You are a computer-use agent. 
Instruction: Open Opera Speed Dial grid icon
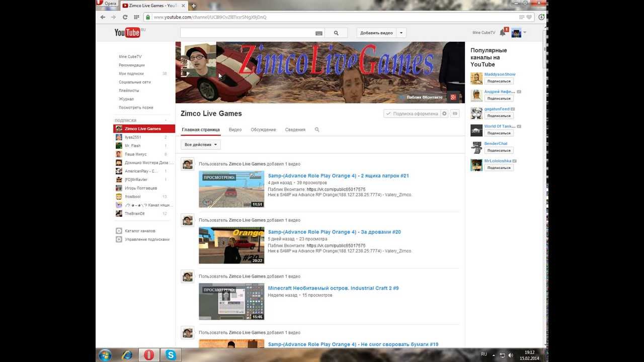click(x=136, y=17)
